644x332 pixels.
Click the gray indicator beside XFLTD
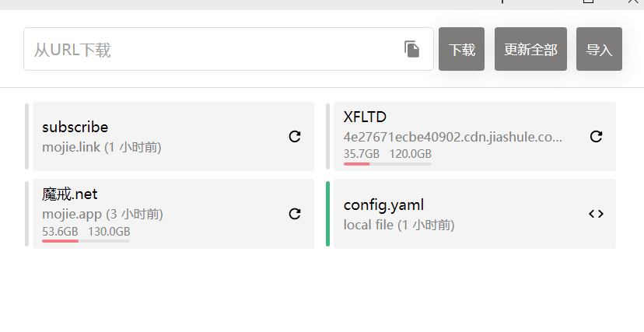tap(328, 136)
